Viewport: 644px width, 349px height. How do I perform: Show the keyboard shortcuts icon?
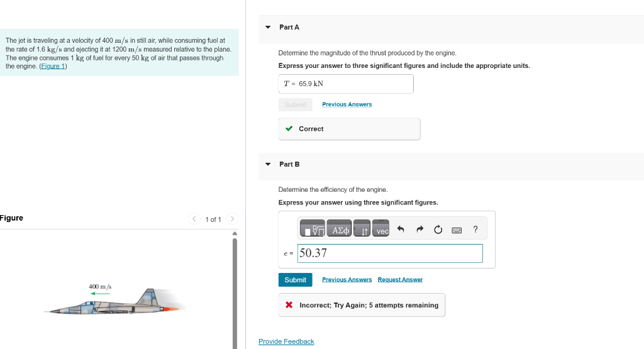(x=457, y=230)
